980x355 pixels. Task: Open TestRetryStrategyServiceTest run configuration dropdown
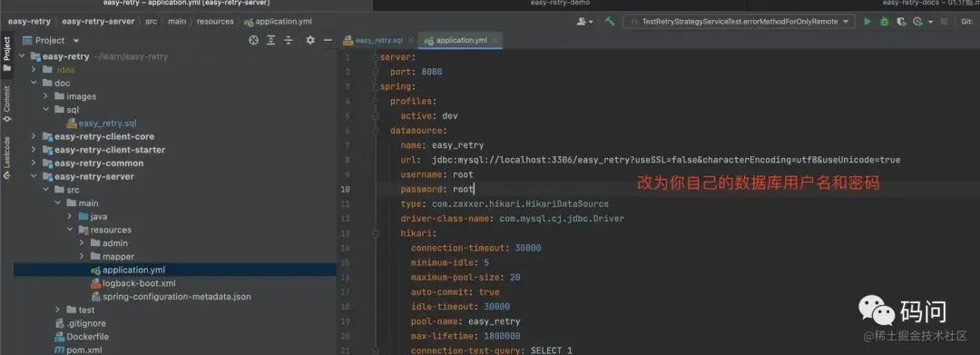coord(739,21)
